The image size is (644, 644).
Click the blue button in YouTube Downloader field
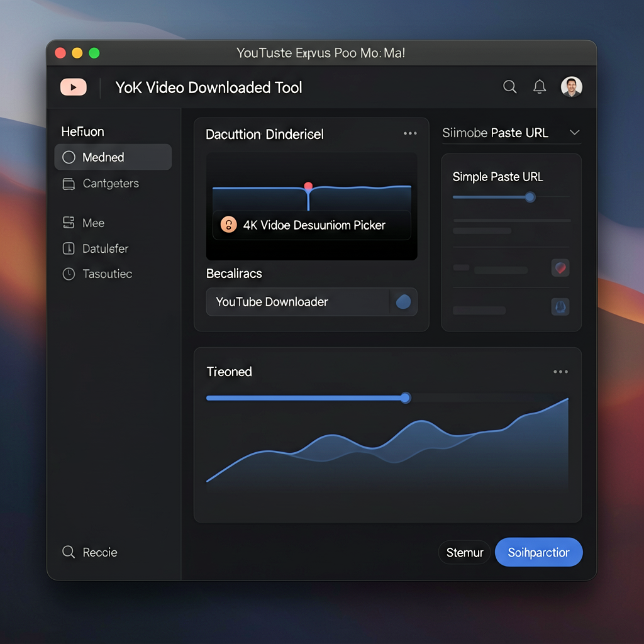(x=403, y=302)
